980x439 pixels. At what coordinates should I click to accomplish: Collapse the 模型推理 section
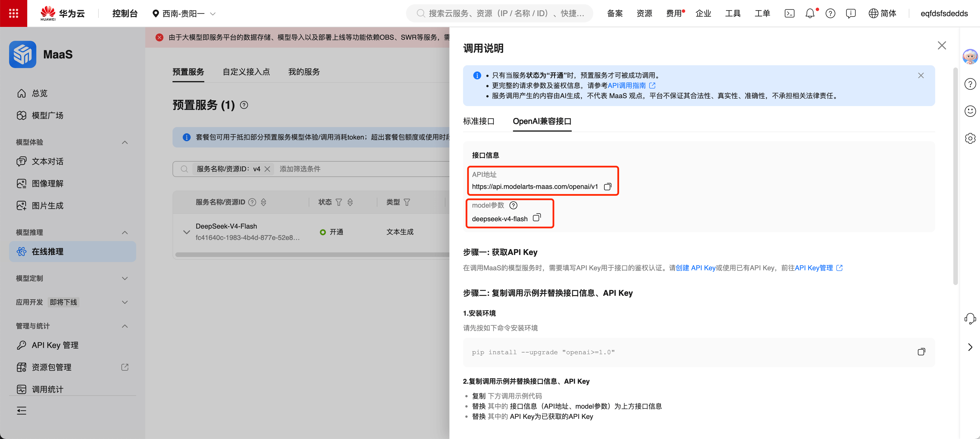[x=125, y=233]
